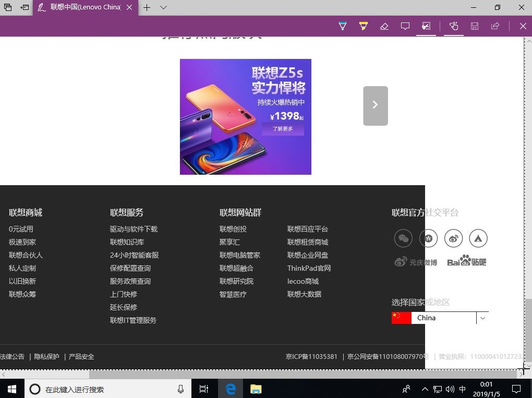This screenshot has height=398, width=532.
Task: Open 24小时智能客服 link
Action: pos(135,255)
